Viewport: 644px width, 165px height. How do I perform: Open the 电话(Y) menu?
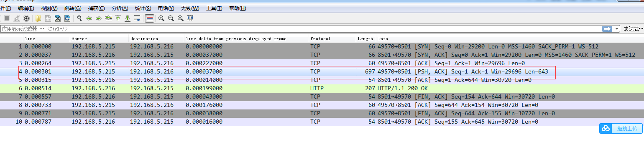point(166,8)
